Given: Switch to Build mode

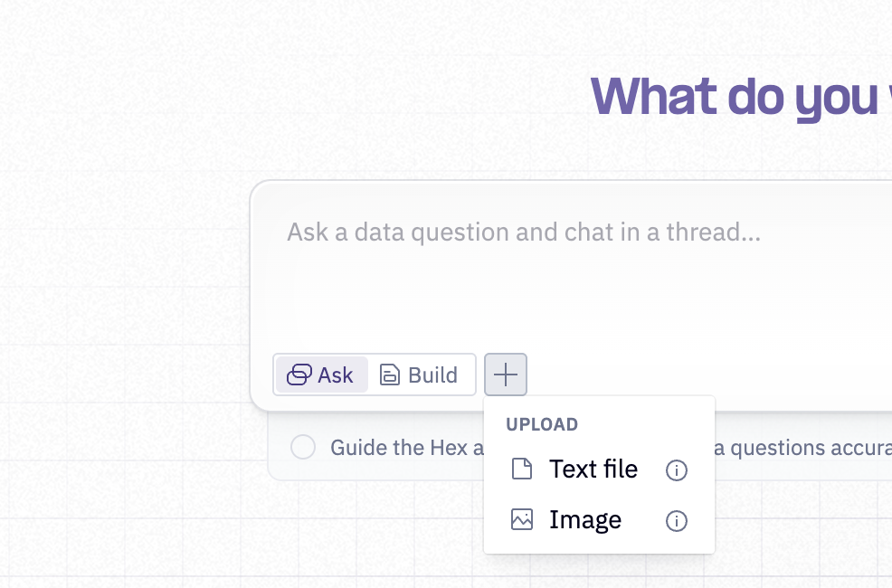Looking at the screenshot, I should 419,374.
